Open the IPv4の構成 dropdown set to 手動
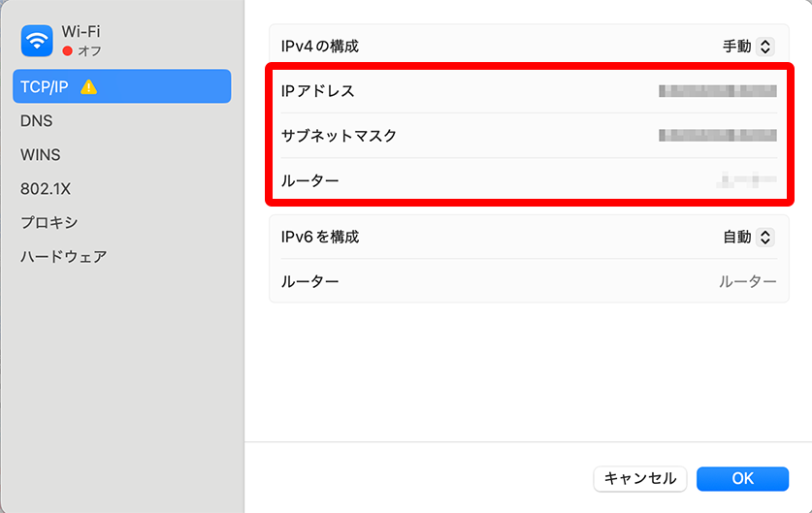This screenshot has height=513, width=812. point(747,46)
